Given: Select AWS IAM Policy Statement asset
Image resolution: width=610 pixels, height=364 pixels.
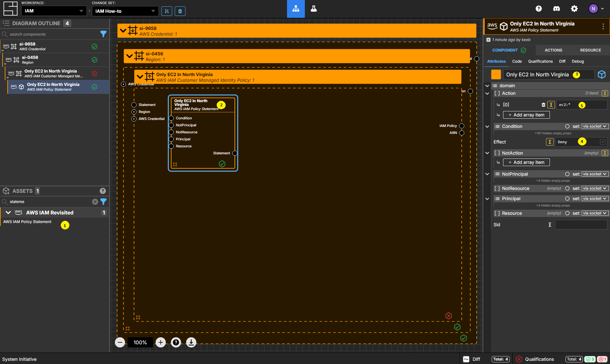Looking at the screenshot, I should (27, 222).
